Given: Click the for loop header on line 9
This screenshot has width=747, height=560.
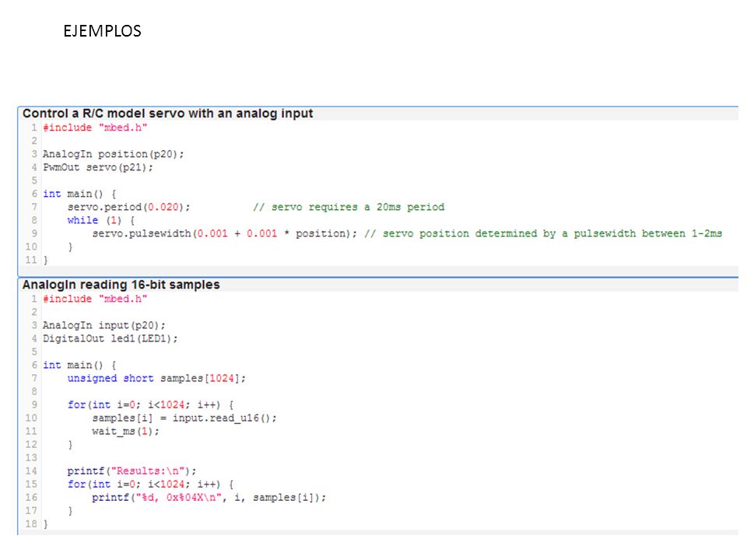Looking at the screenshot, I should (150, 404).
